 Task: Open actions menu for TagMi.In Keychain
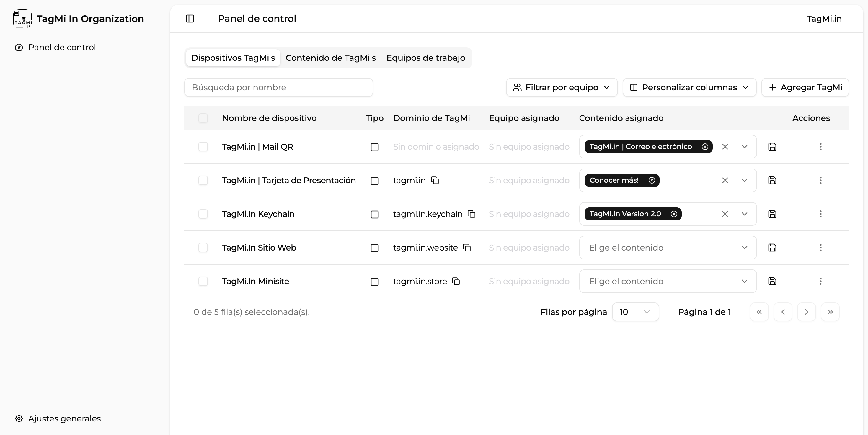[x=821, y=214]
